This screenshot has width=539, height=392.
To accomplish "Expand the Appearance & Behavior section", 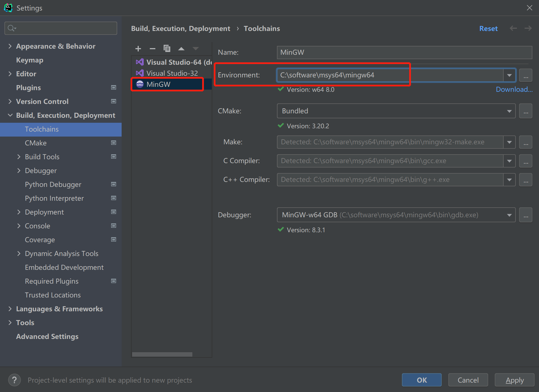I will 10,46.
